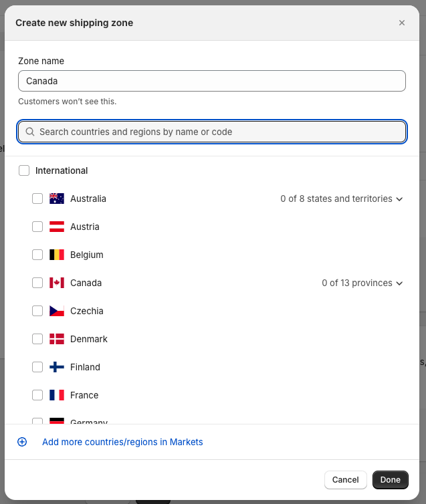The image size is (426, 504).
Task: Click the Denmark flag icon
Action: click(x=57, y=339)
